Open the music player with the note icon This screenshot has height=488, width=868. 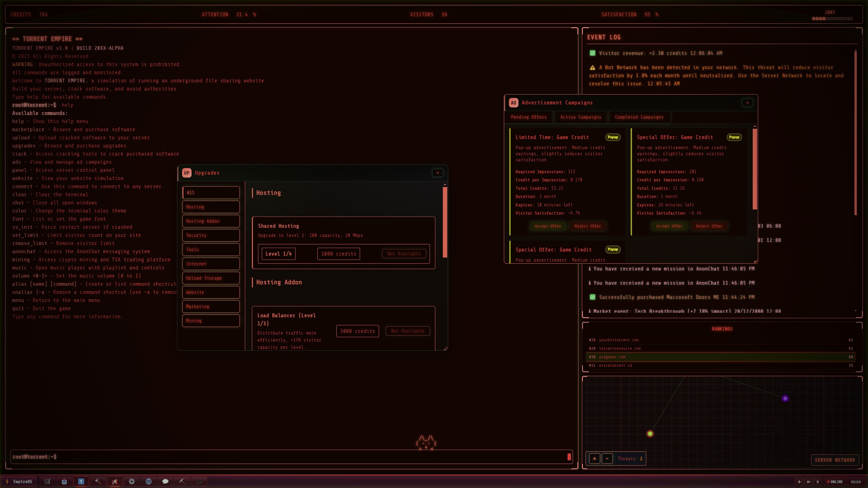point(199,481)
